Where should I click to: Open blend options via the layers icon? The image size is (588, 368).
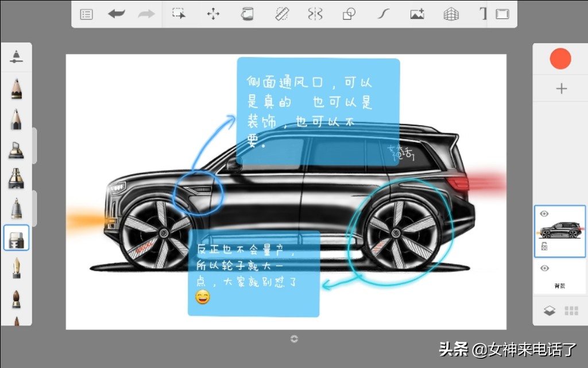pyautogui.click(x=551, y=310)
